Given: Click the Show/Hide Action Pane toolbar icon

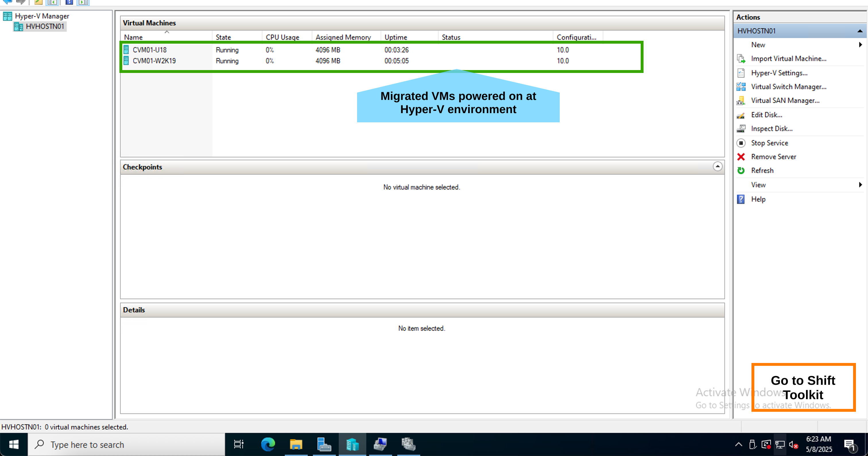Looking at the screenshot, I should tap(83, 2).
